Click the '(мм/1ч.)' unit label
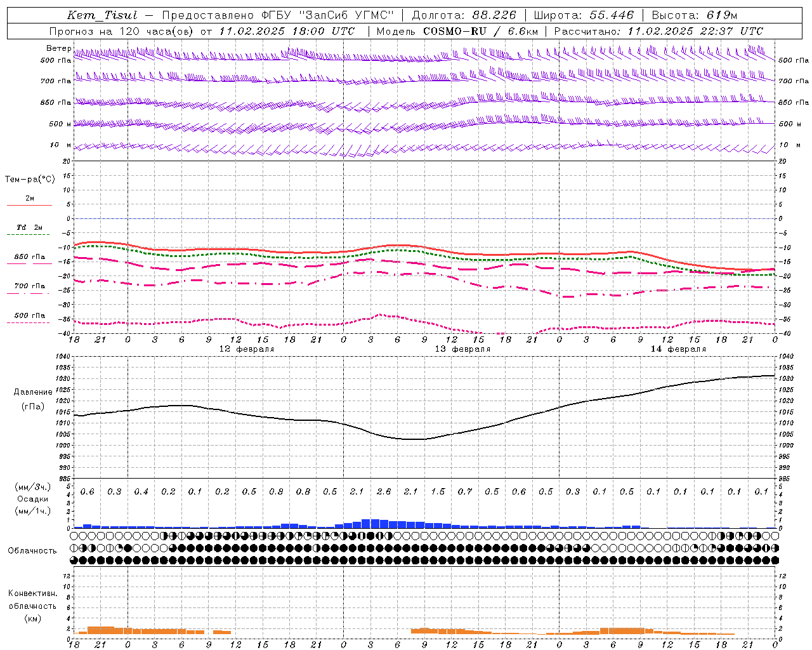This screenshot has width=812, height=650. tap(33, 511)
